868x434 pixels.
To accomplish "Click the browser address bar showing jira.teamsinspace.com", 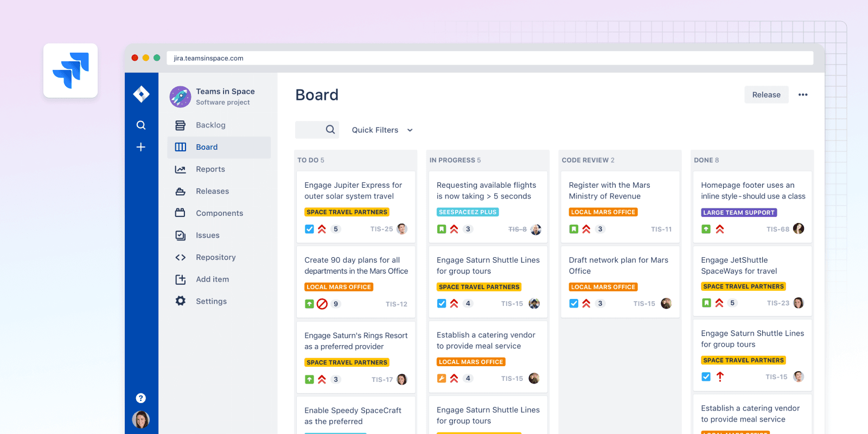I will pos(490,58).
